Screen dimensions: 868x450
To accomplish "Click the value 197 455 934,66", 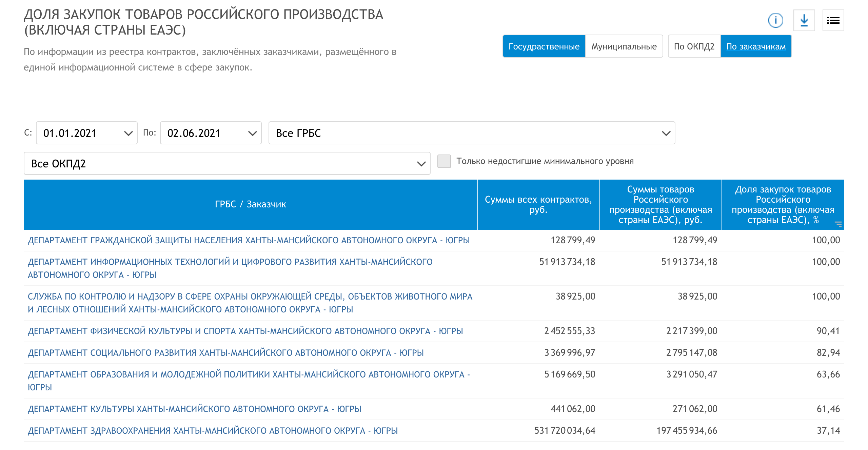I will 687,431.
